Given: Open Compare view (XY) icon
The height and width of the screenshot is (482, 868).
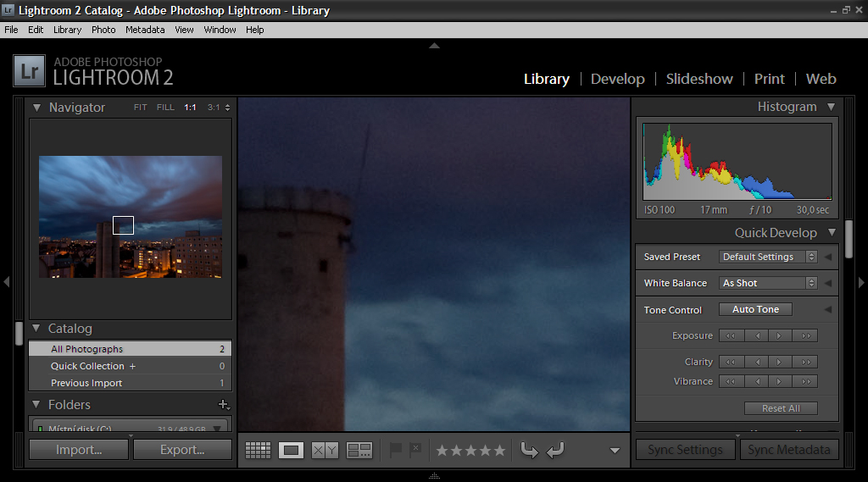Looking at the screenshot, I should click(325, 451).
